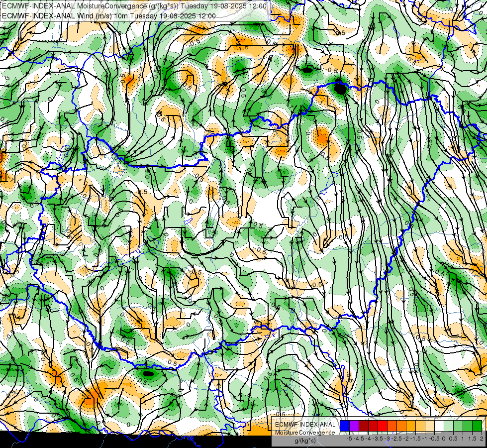Click the dark maroon swatch between -4.5 and -4

(364, 426)
